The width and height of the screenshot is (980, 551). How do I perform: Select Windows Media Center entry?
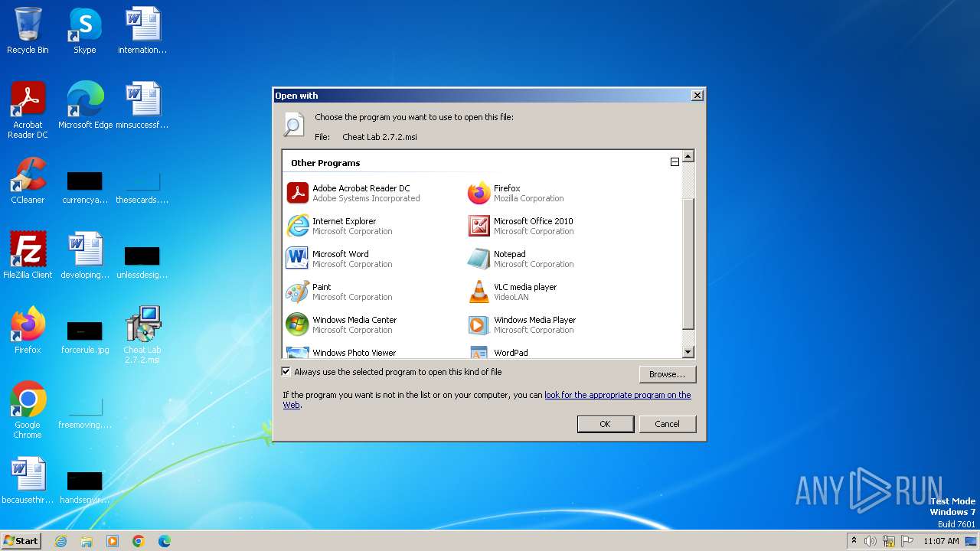[341, 324]
